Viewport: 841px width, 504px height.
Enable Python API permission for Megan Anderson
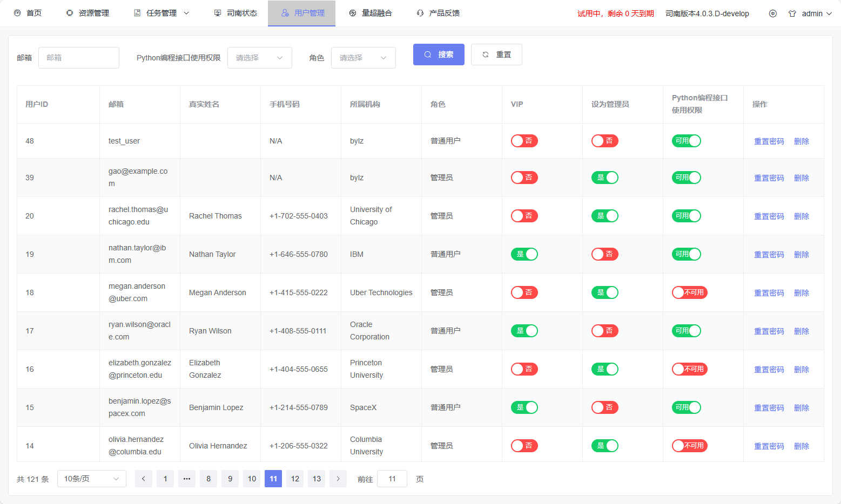(689, 292)
